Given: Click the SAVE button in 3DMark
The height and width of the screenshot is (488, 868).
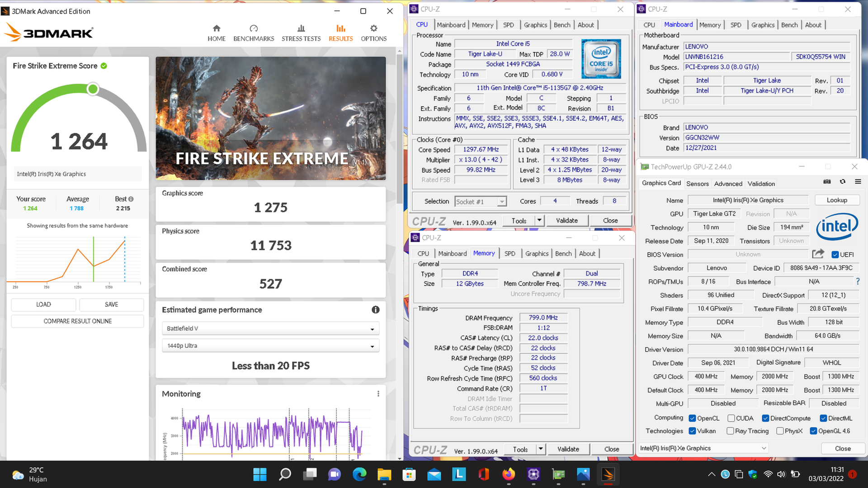Looking at the screenshot, I should (x=111, y=305).
